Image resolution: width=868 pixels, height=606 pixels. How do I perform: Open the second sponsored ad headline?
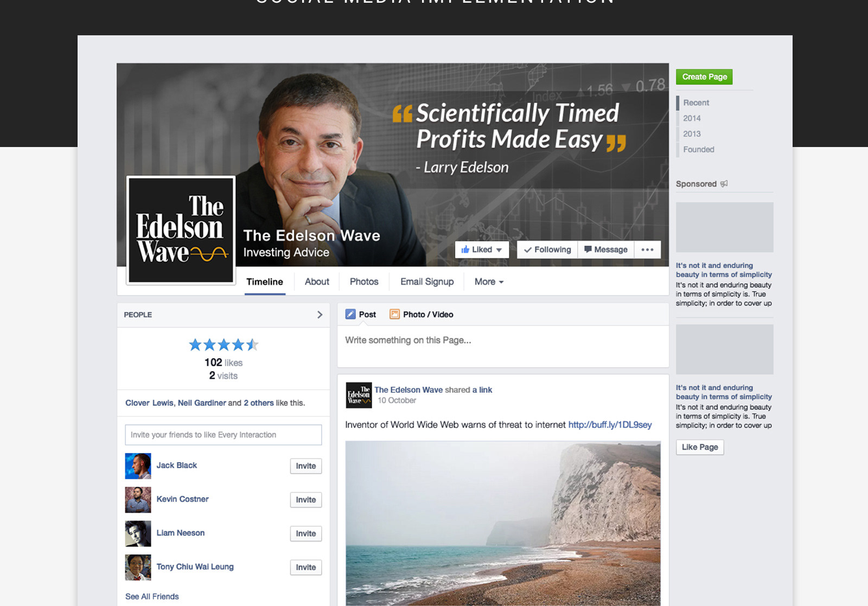coord(724,392)
